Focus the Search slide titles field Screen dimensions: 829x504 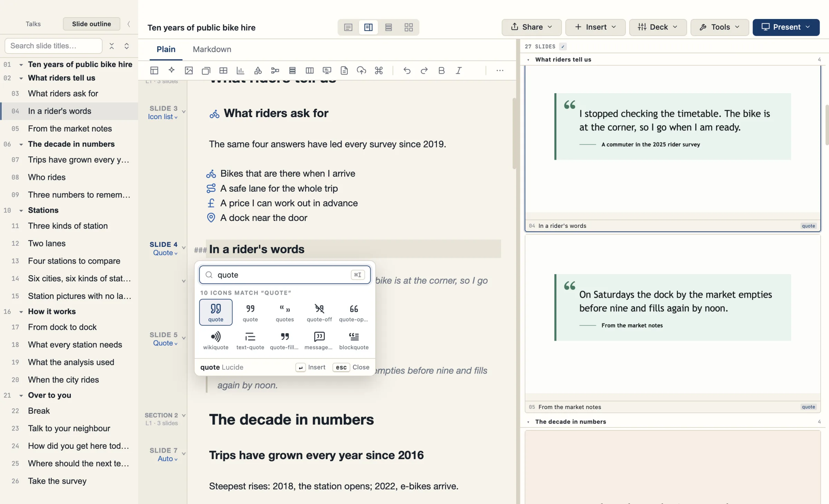click(x=54, y=46)
